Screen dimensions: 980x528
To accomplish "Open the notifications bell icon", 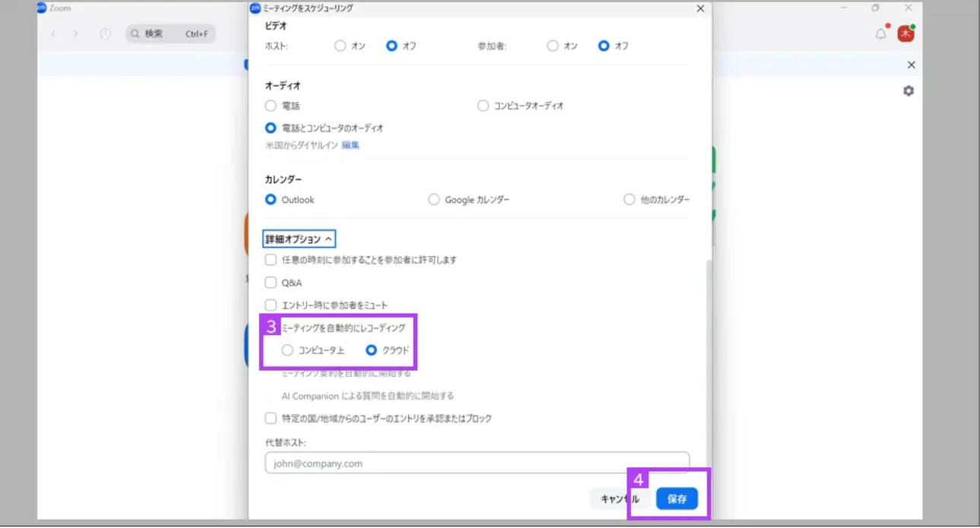I will (x=881, y=33).
